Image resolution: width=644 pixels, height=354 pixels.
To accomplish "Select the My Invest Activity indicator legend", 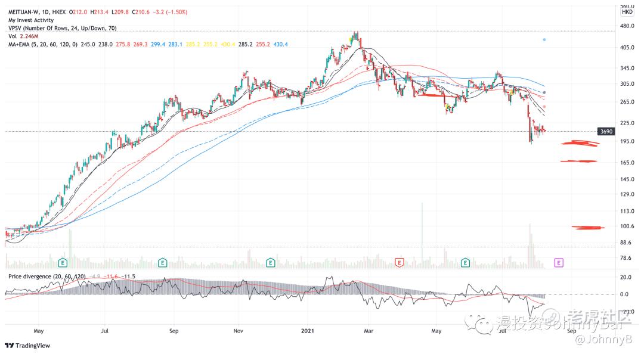I will (31, 20).
